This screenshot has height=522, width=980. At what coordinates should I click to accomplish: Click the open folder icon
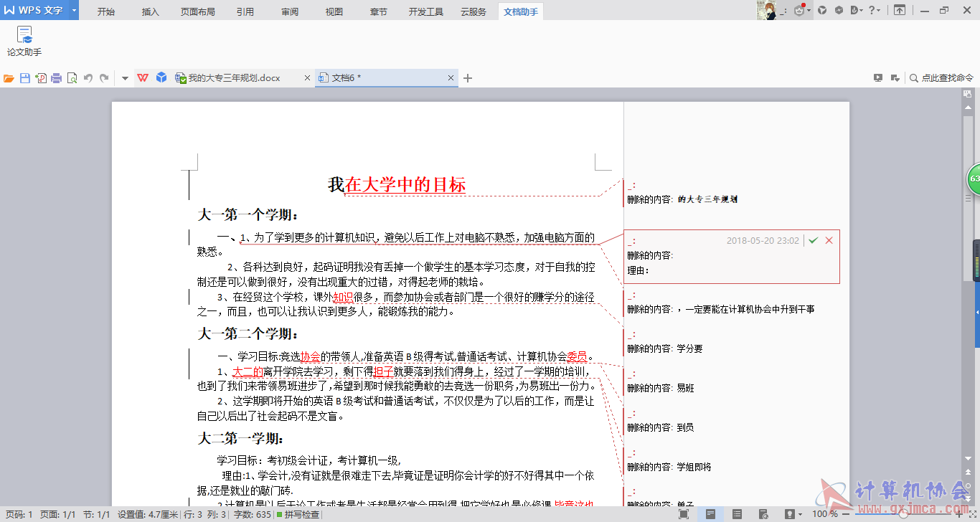[9, 78]
